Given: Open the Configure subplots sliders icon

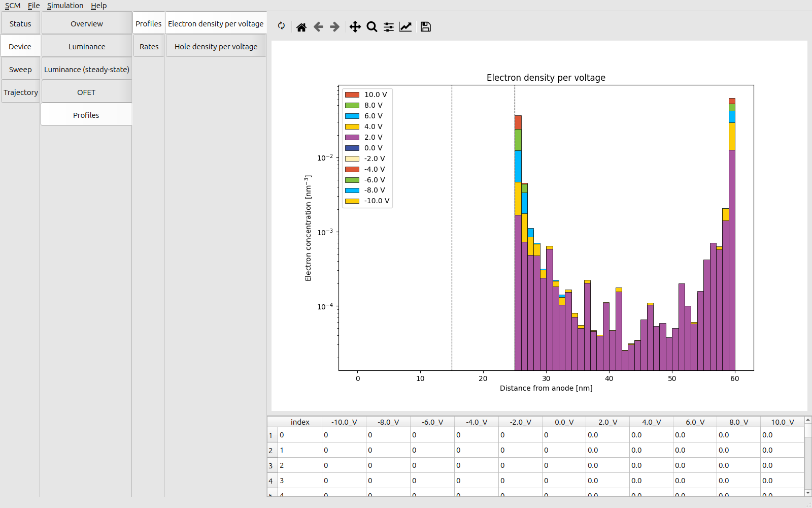Looking at the screenshot, I should coord(389,27).
